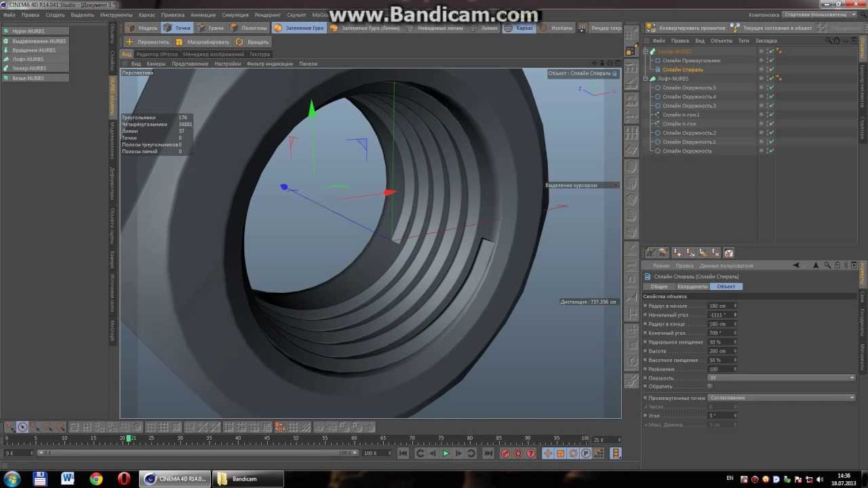Activate the Вращение-NURBS lathe generator
This screenshot has width=868, height=488.
click(35, 50)
